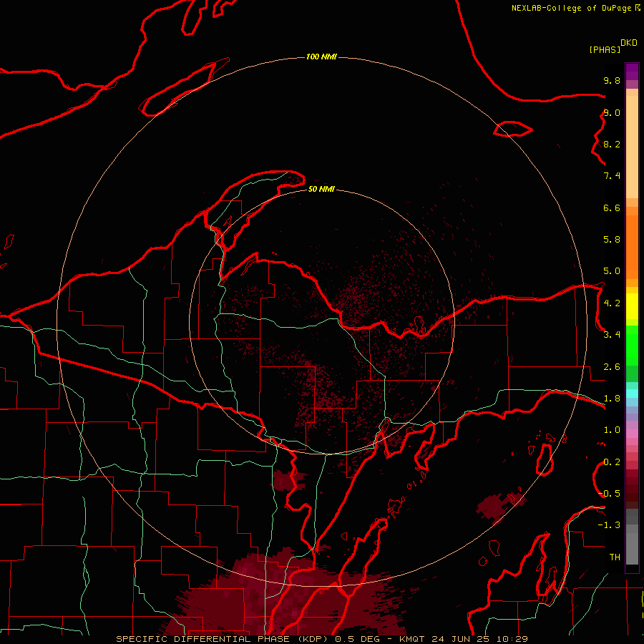Click the 1.0 legend value
This screenshot has height=644, width=644.
612,429
